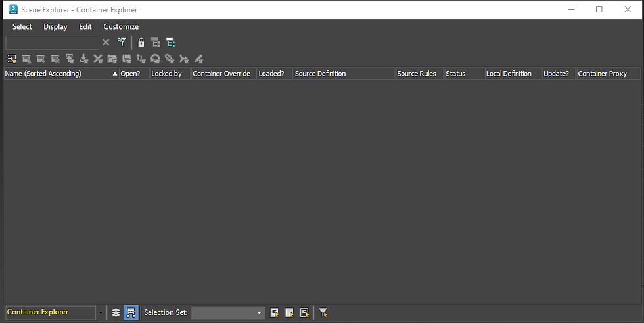Click the outlined-list select icon near Selection Set
644x323 pixels.
coord(304,312)
